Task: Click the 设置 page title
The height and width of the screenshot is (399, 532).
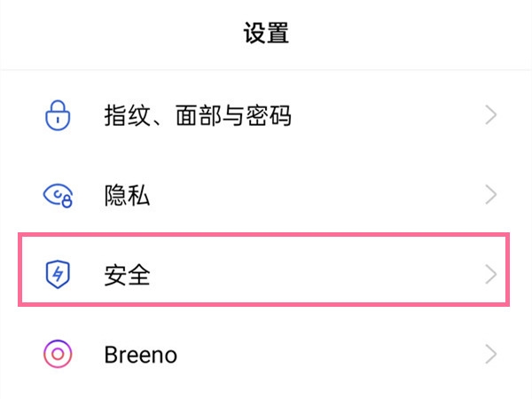Action: (266, 35)
